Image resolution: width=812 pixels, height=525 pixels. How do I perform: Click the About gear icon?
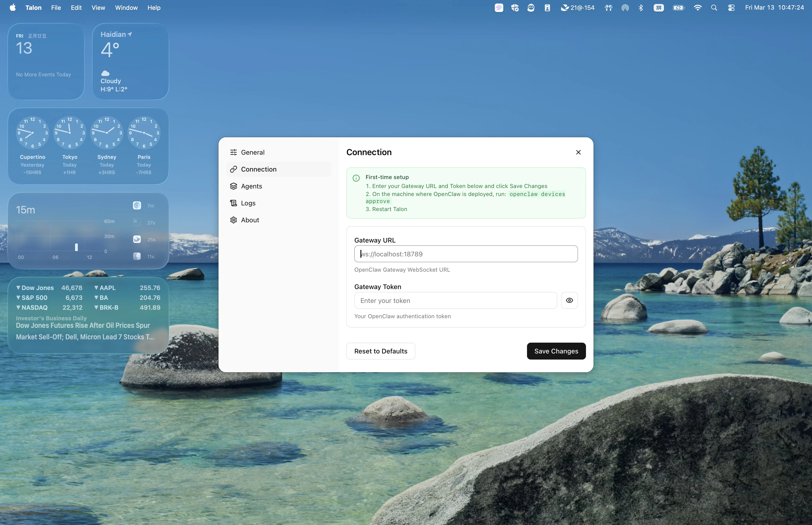coord(233,220)
